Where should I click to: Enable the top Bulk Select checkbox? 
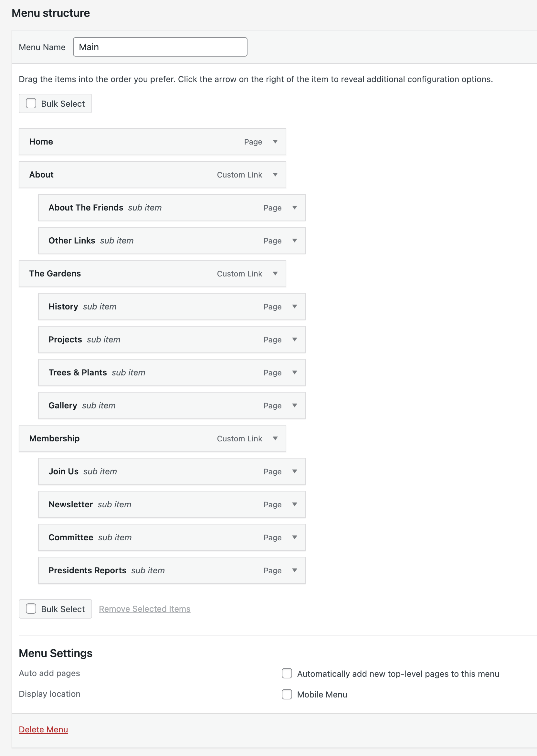(x=31, y=103)
